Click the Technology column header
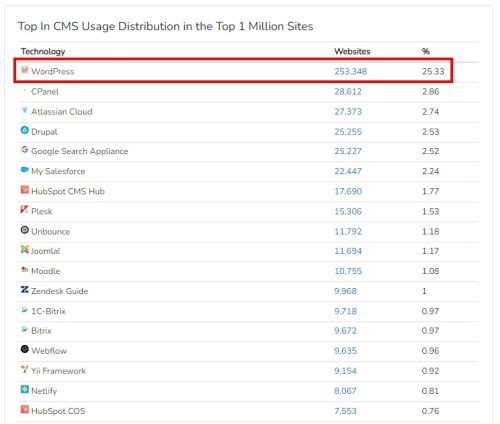 (43, 51)
